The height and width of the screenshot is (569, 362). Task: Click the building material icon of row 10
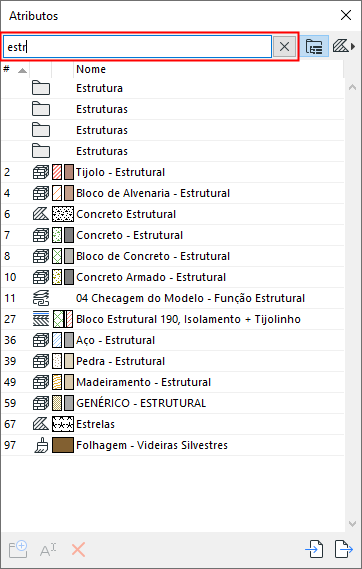(x=41, y=277)
